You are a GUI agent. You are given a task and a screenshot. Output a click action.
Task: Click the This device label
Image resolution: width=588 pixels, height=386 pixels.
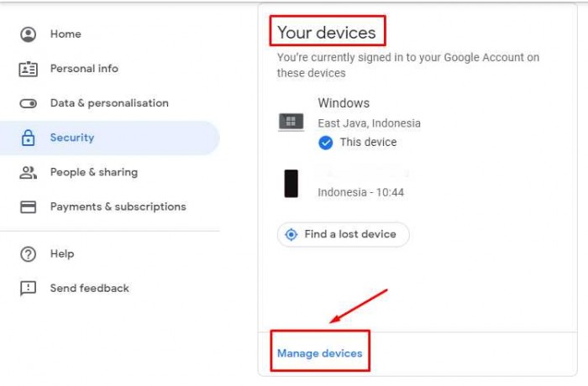pyautogui.click(x=368, y=143)
